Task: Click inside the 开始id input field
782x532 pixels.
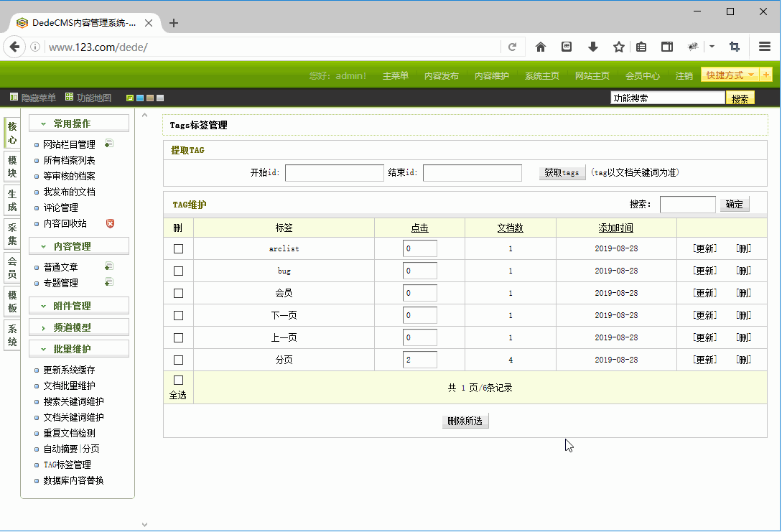Action: coord(334,172)
